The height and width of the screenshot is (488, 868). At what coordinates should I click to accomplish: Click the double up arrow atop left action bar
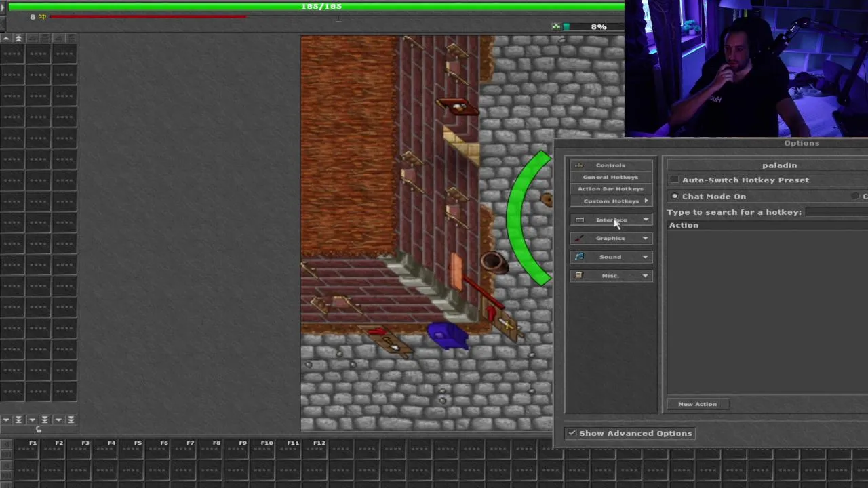(x=18, y=38)
